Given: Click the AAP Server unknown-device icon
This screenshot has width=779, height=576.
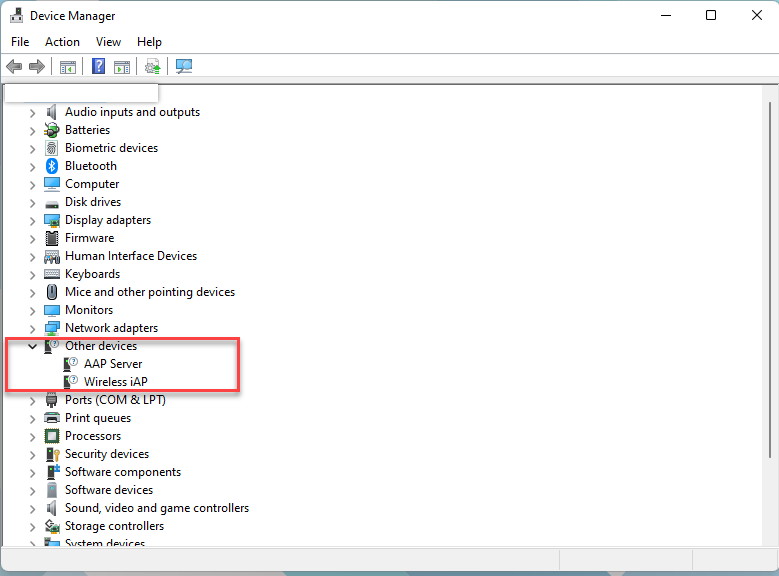Looking at the screenshot, I should click(x=71, y=364).
